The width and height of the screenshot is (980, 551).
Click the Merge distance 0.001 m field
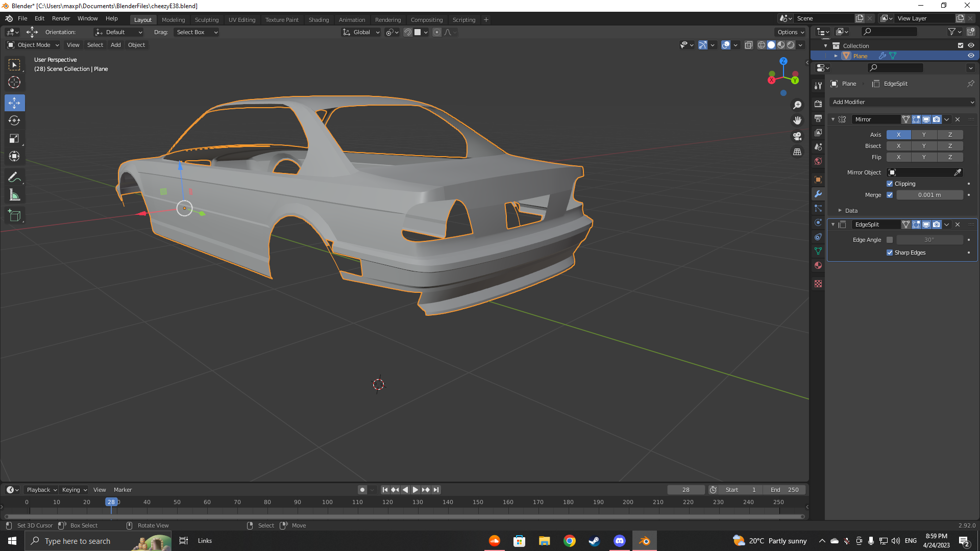click(x=929, y=195)
